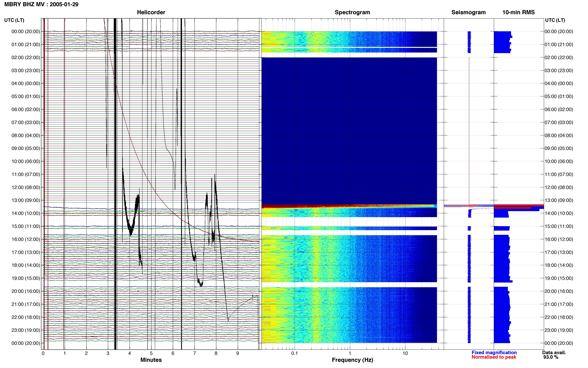Click the 'Seismogram' panel heading
The height and width of the screenshot is (368, 588).
(x=468, y=12)
